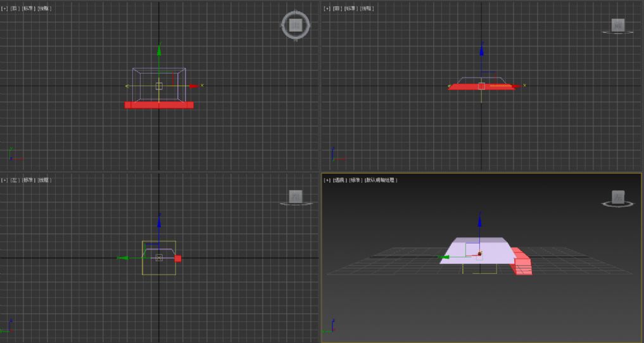Click the blue Z-axis arrow in Perspective viewport
644x343 pixels.
coord(479,221)
